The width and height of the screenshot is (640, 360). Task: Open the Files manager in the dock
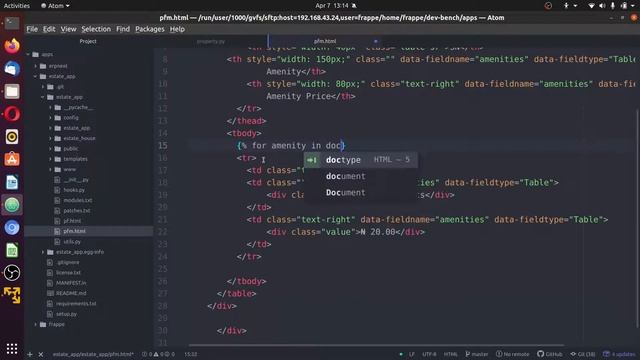[12, 91]
